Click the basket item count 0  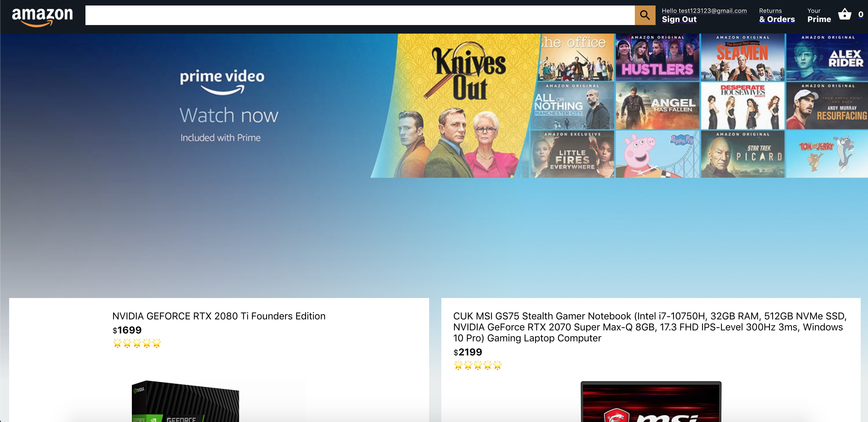pyautogui.click(x=861, y=14)
